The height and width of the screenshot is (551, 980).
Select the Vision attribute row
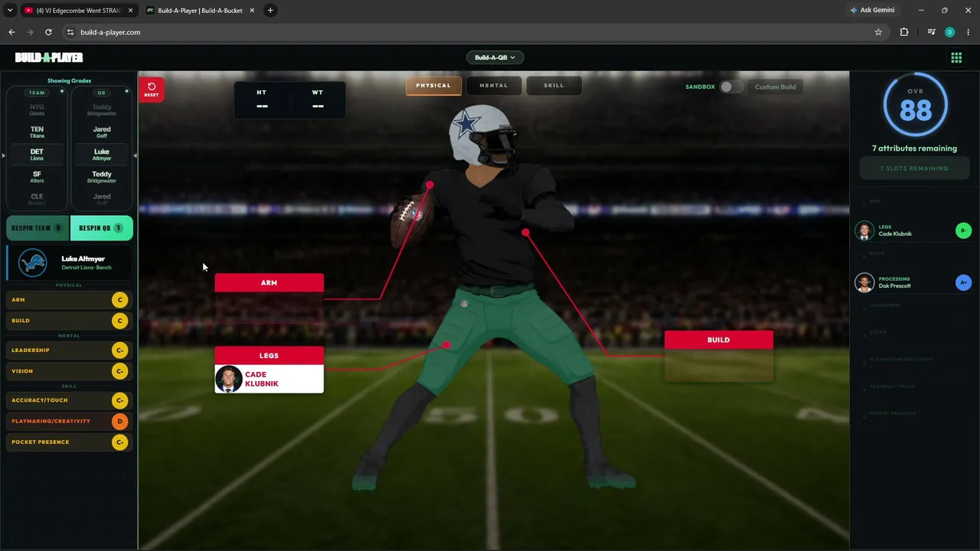69,371
